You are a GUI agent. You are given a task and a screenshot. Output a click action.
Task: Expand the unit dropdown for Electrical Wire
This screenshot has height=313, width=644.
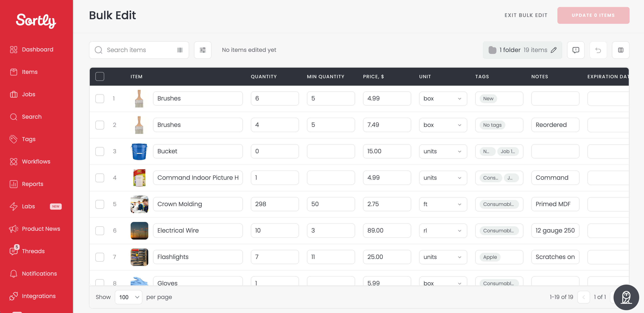point(443,230)
